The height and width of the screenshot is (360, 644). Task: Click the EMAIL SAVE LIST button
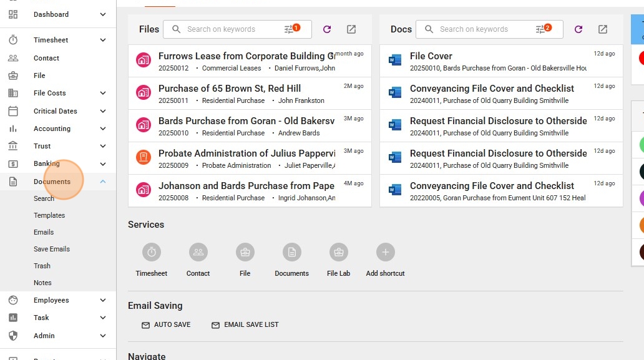pyautogui.click(x=245, y=324)
